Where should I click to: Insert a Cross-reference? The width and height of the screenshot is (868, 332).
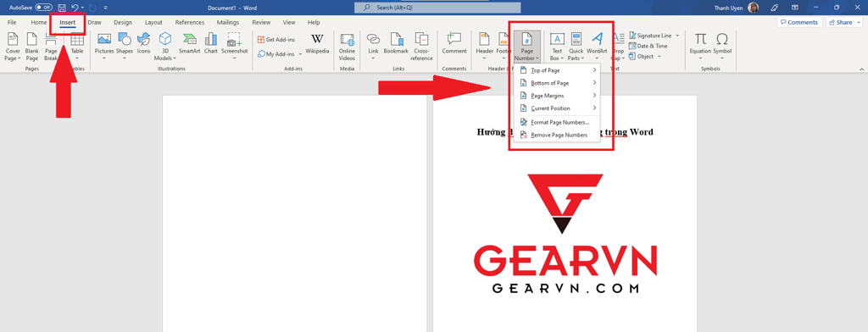click(422, 47)
